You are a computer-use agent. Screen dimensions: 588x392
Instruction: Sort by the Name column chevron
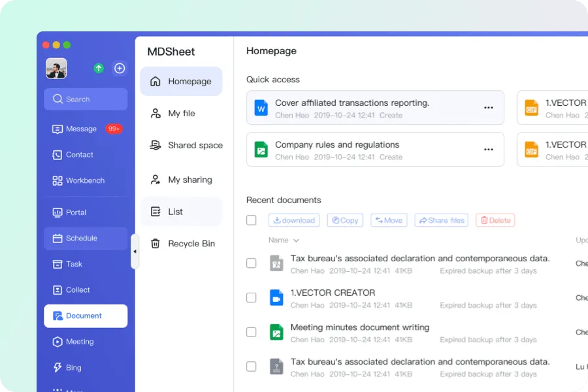point(296,240)
